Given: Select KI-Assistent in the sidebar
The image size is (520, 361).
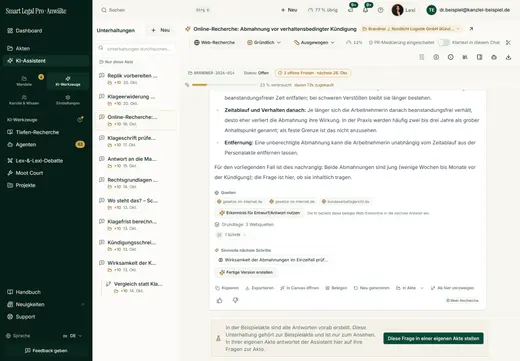Looking at the screenshot, I should [x=46, y=61].
